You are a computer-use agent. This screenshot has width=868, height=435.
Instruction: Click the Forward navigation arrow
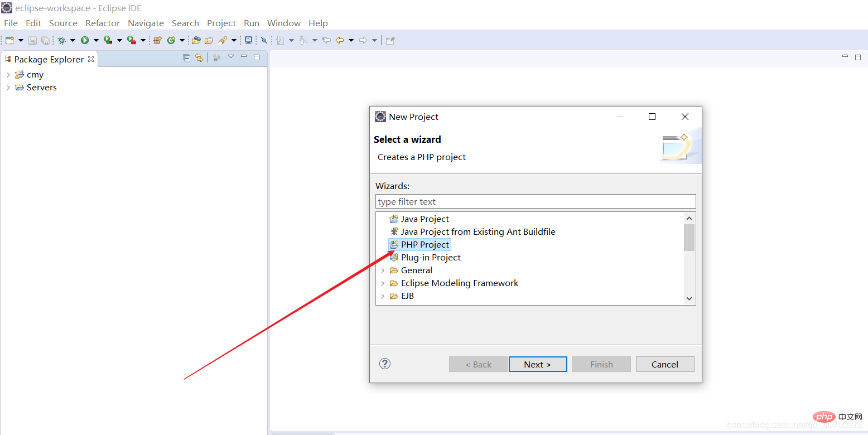tap(363, 40)
